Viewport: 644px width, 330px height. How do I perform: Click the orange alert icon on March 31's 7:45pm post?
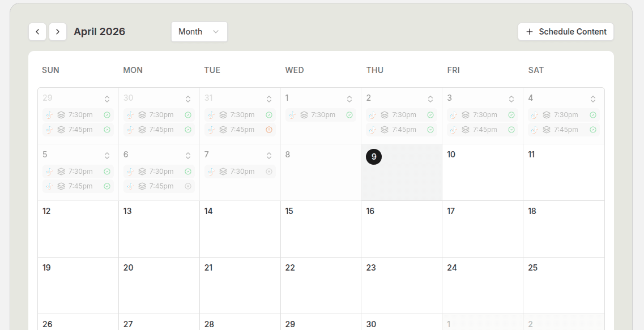coord(268,129)
